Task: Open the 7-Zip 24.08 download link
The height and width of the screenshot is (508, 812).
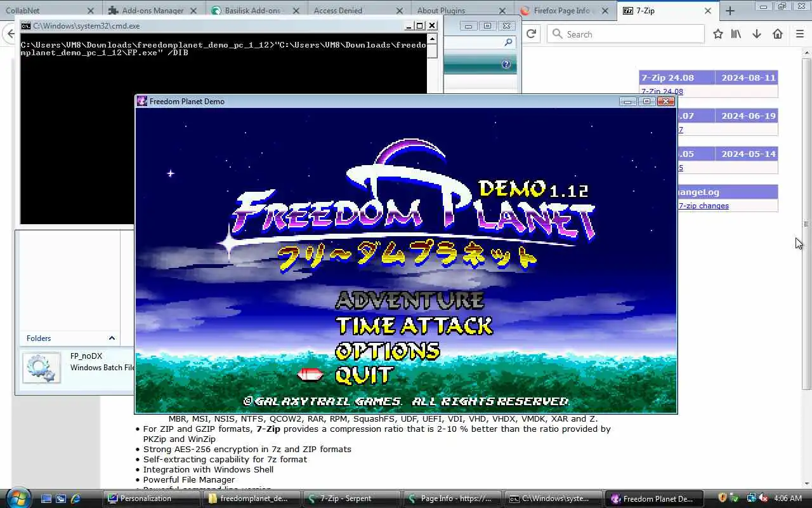Action: coord(662,91)
